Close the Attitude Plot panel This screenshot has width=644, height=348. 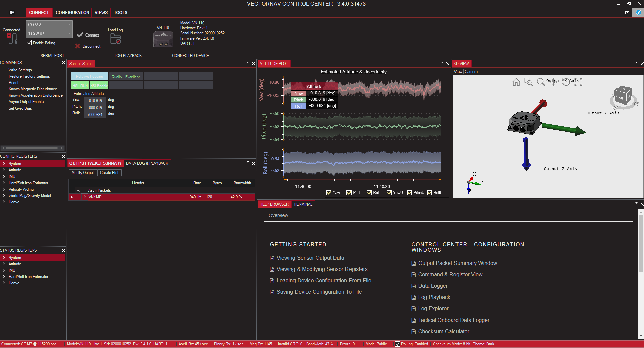click(x=448, y=64)
